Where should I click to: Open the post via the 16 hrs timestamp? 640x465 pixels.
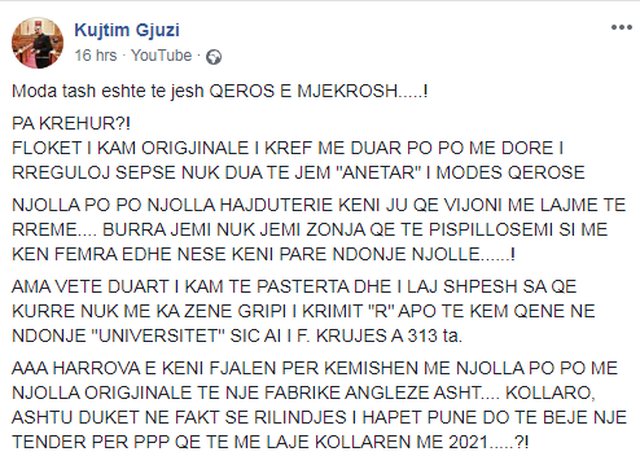point(96,56)
